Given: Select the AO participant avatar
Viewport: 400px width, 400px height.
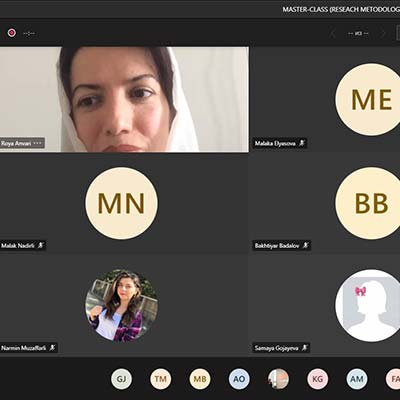Looking at the screenshot, I should (239, 379).
